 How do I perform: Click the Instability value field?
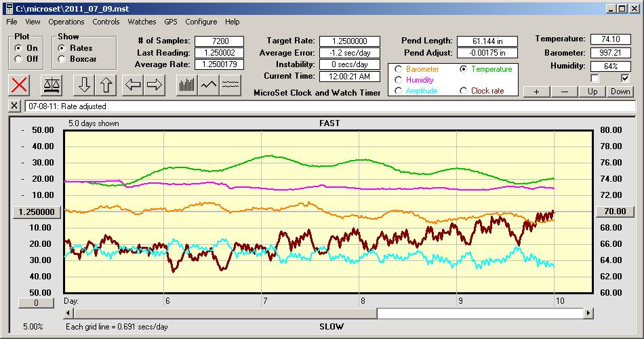coord(350,64)
